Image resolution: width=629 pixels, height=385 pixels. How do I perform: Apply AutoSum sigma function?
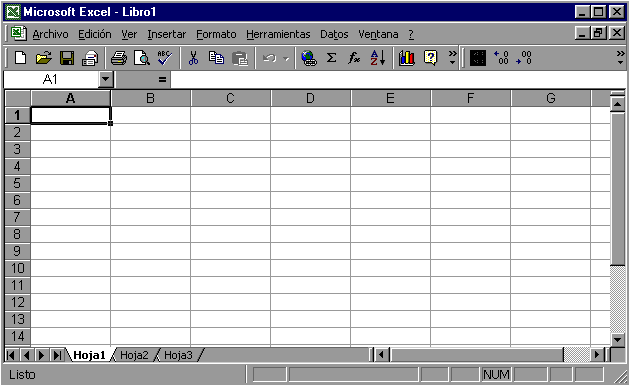pyautogui.click(x=331, y=58)
